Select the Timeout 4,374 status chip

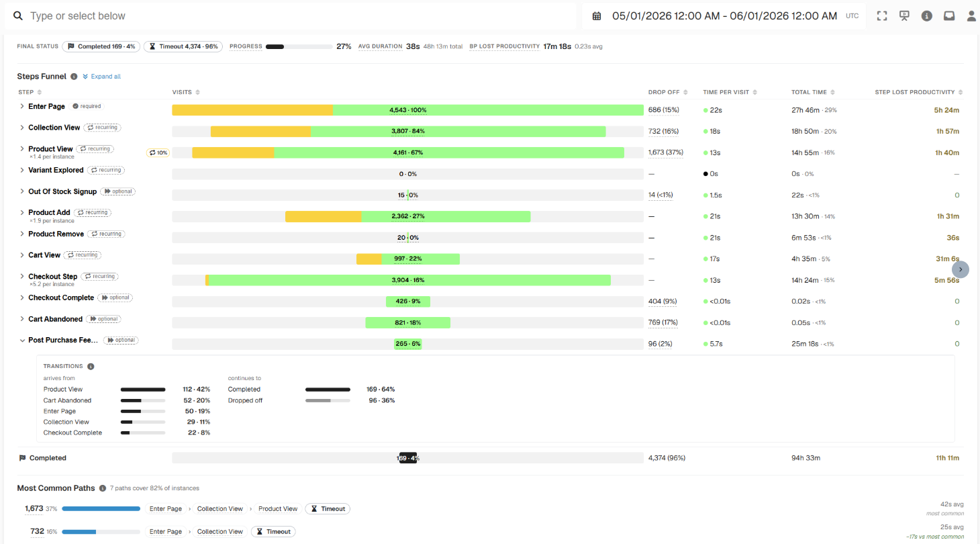click(x=183, y=47)
